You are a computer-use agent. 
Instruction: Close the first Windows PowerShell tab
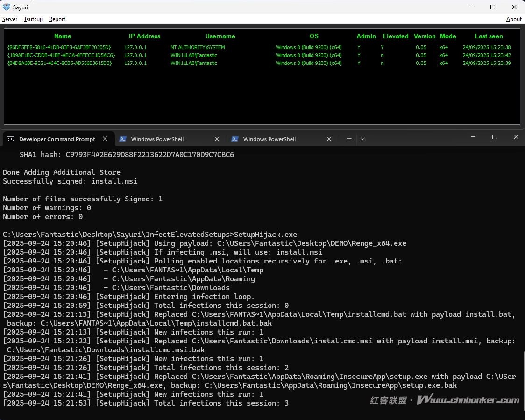tap(217, 139)
